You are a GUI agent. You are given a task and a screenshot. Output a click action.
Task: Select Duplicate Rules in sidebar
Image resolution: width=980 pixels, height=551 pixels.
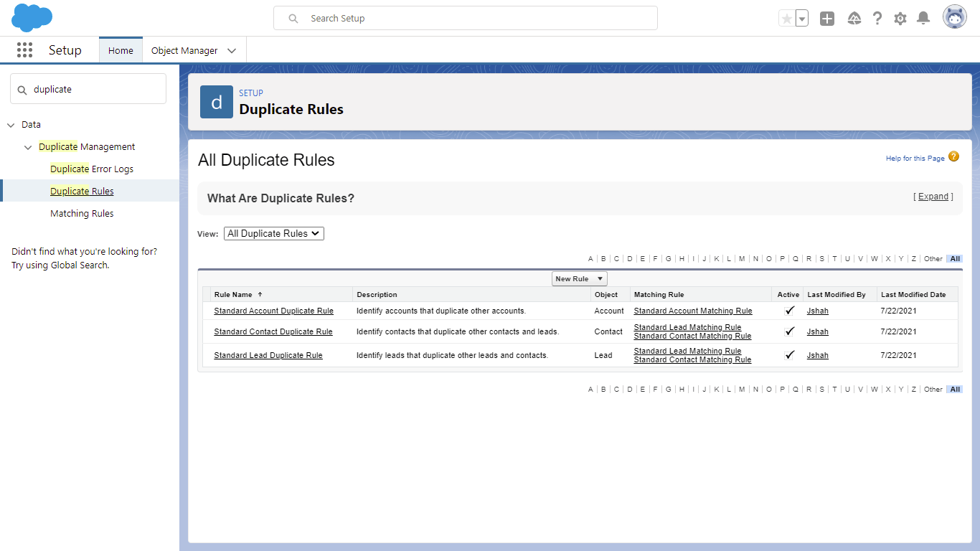82,191
